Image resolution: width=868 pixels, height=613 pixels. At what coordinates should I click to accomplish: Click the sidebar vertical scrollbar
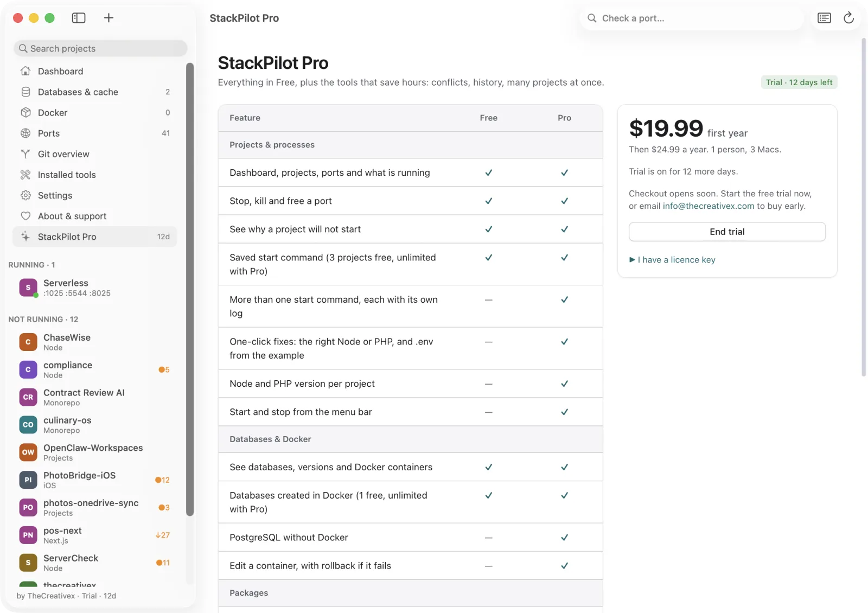click(190, 289)
